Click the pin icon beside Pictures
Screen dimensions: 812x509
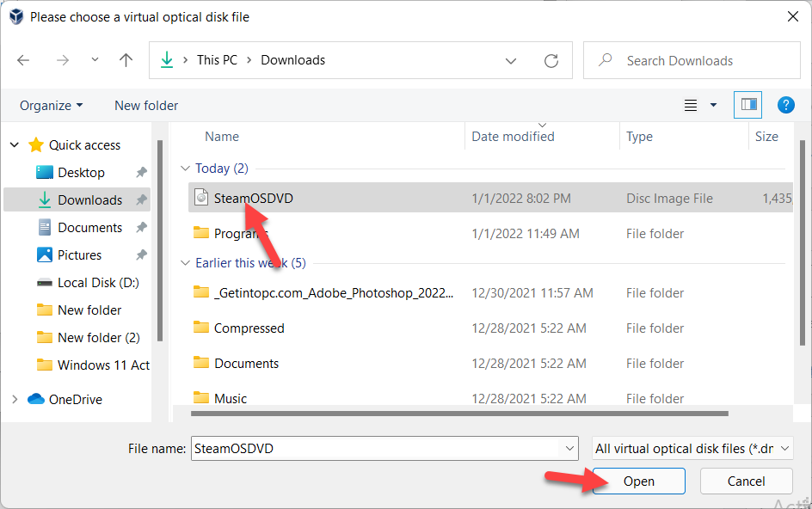point(142,255)
